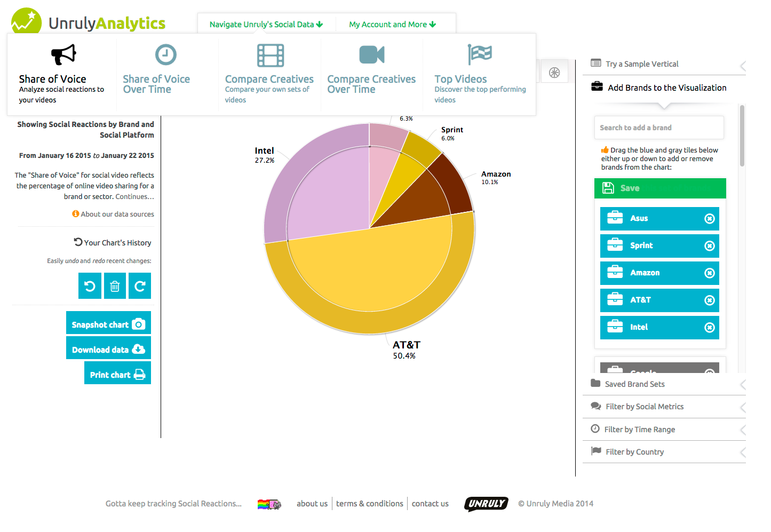Click the UnrulyAnalytics logo icon

pyautogui.click(x=26, y=21)
